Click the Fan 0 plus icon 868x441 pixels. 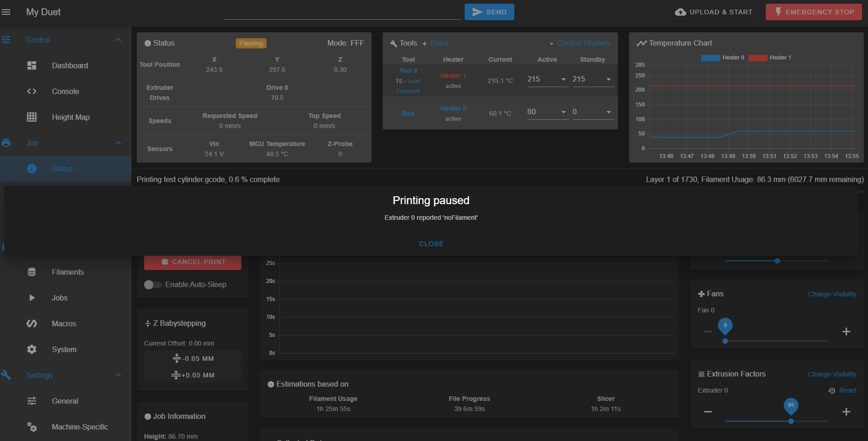point(846,332)
